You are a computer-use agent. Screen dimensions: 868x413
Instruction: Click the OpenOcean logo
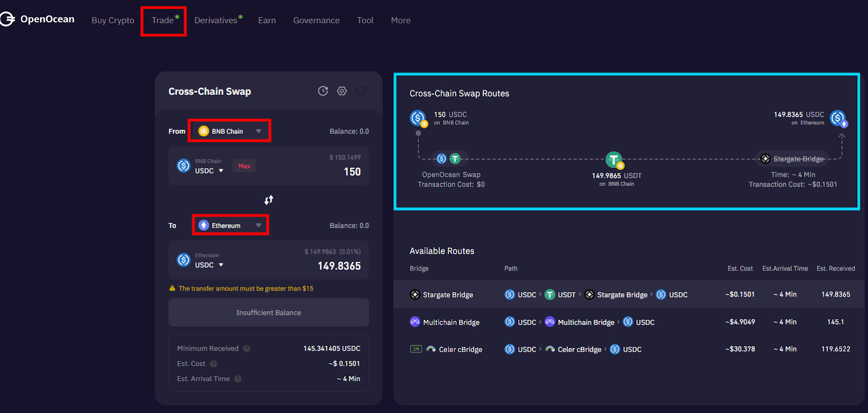click(38, 20)
